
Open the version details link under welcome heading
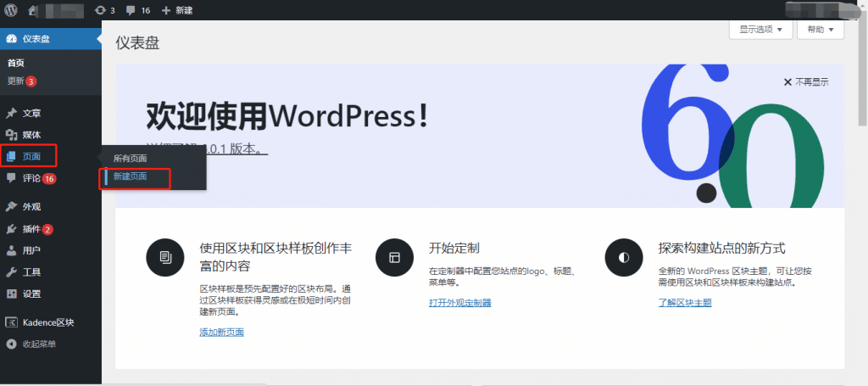pos(207,149)
